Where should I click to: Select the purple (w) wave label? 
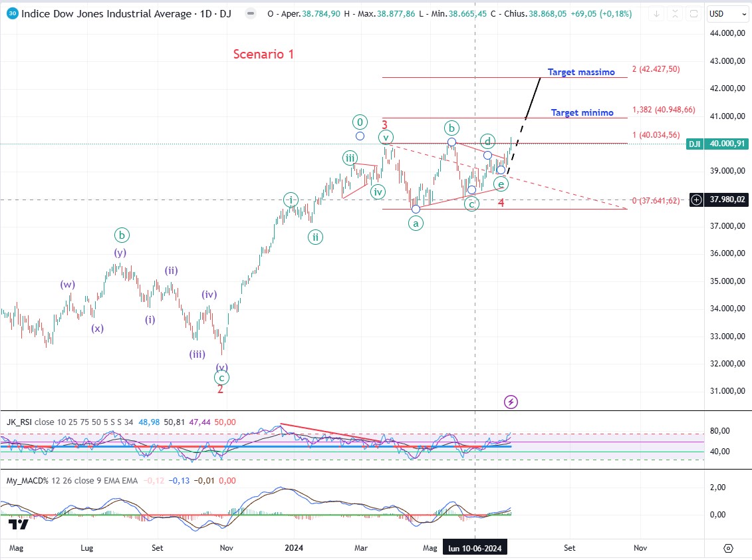coord(68,284)
